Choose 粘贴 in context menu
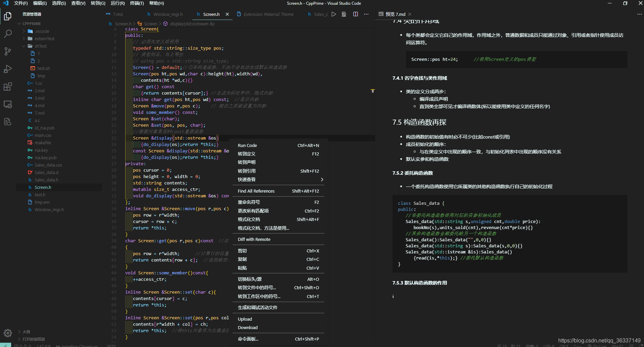Image resolution: width=644 pixels, height=347 pixels. click(x=278, y=268)
